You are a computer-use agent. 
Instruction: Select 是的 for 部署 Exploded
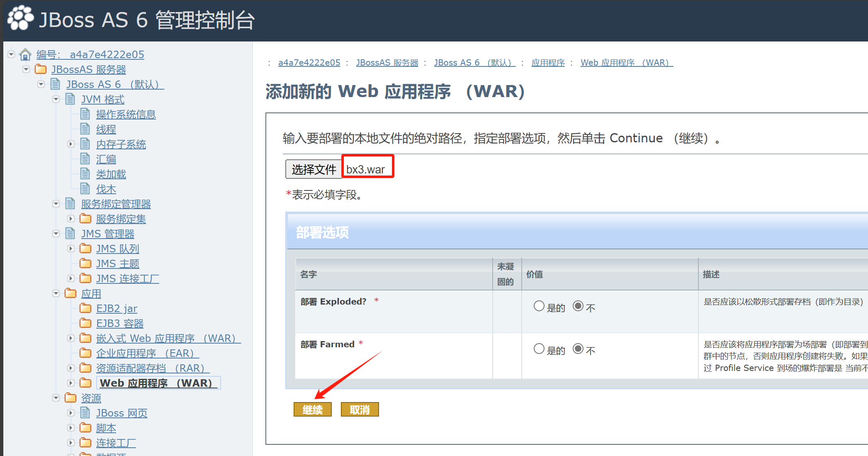point(539,306)
